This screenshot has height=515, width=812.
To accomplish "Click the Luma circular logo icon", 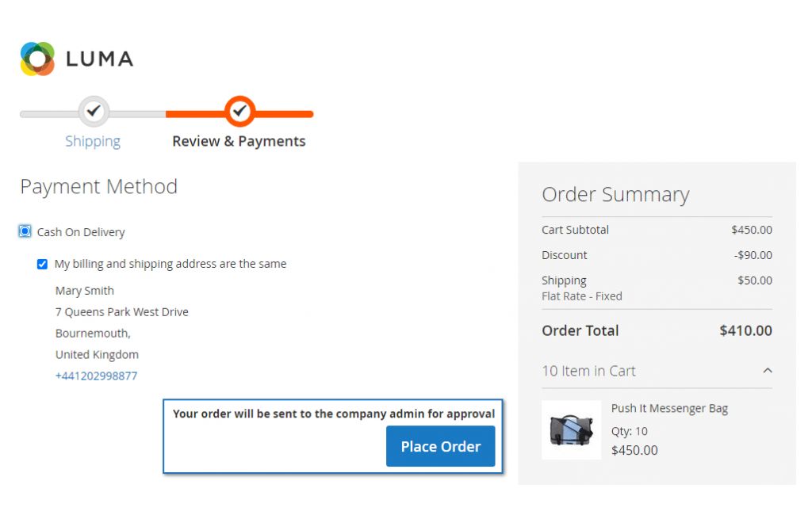I will coord(37,59).
